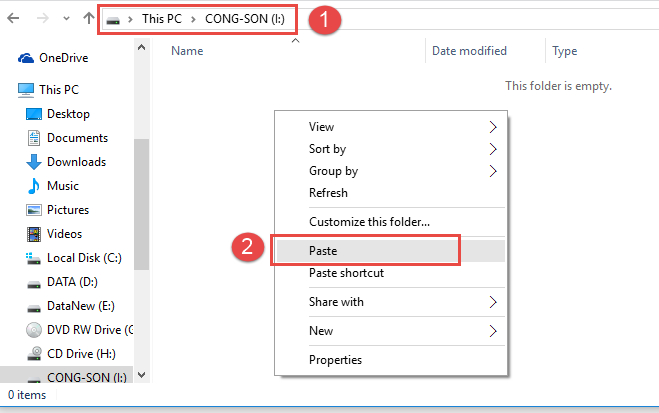Open recent locations dropdown arrow
Viewport: 659px width, 413px height.
(x=67, y=18)
